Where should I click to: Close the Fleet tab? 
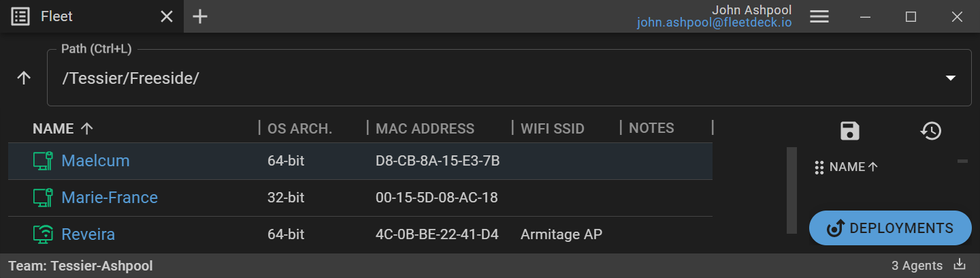point(166,16)
